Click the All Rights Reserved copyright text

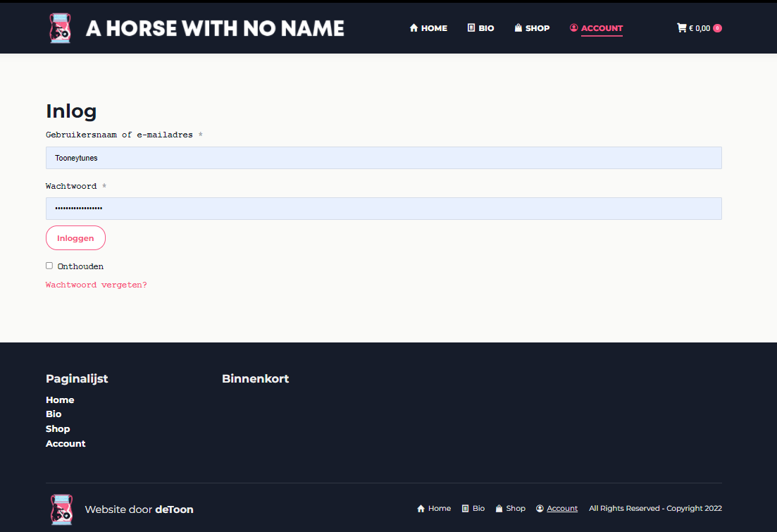click(655, 509)
